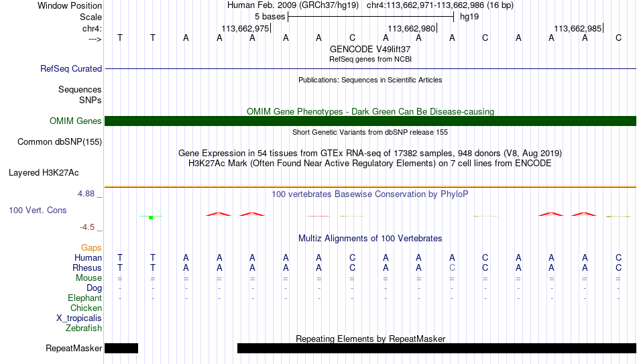
Task: Click the 113,662,985 position marker
Action: 578,28
